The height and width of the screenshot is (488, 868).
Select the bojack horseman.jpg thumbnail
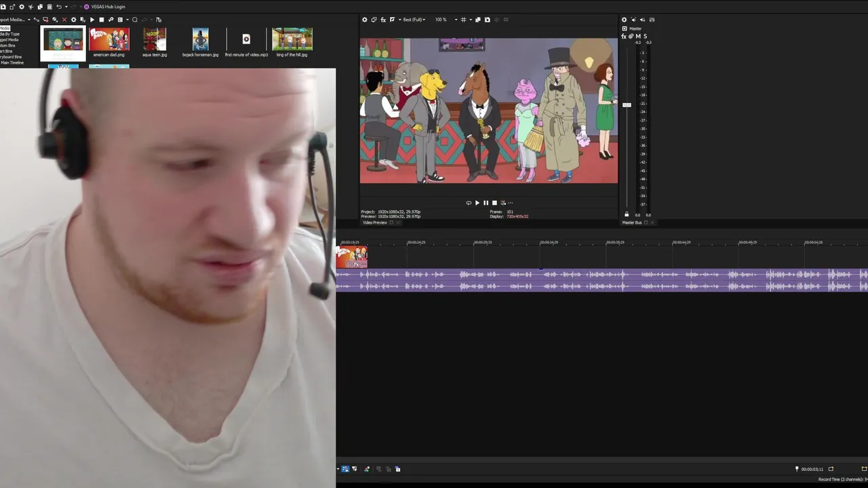[x=200, y=39]
